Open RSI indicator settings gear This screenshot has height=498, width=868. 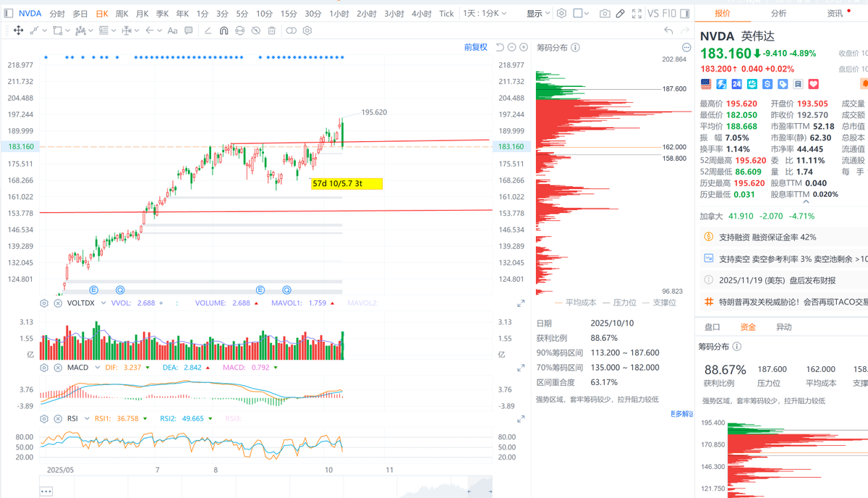45,418
